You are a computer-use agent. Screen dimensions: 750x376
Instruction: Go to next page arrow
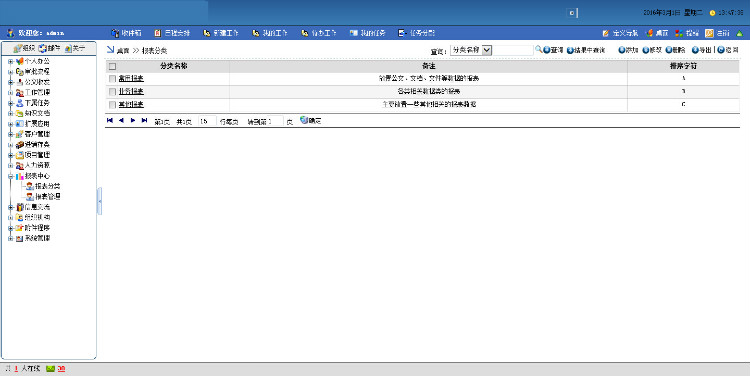pos(133,121)
